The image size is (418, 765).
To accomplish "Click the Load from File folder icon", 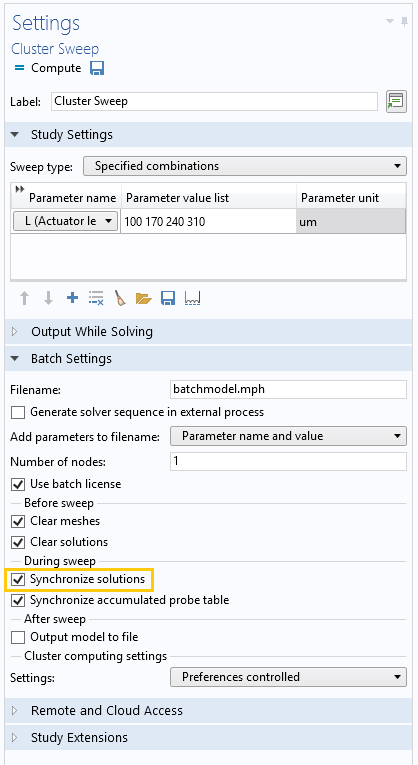I will click(143, 298).
